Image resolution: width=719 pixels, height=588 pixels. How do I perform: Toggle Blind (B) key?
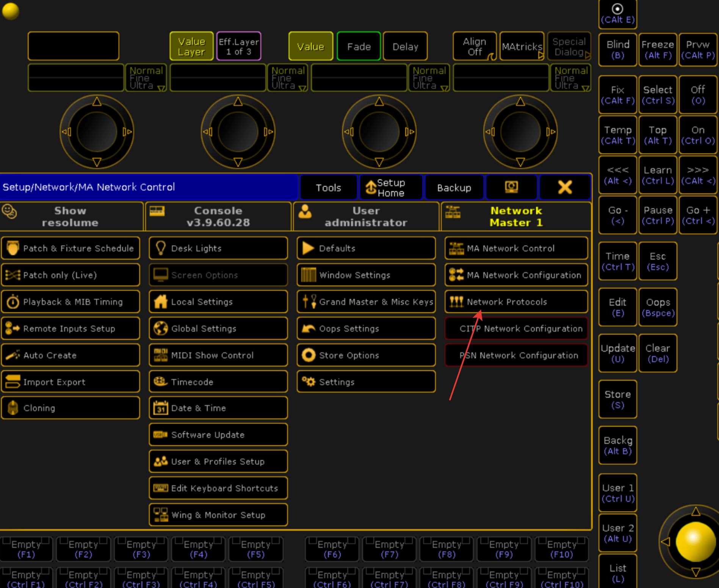pyautogui.click(x=617, y=50)
